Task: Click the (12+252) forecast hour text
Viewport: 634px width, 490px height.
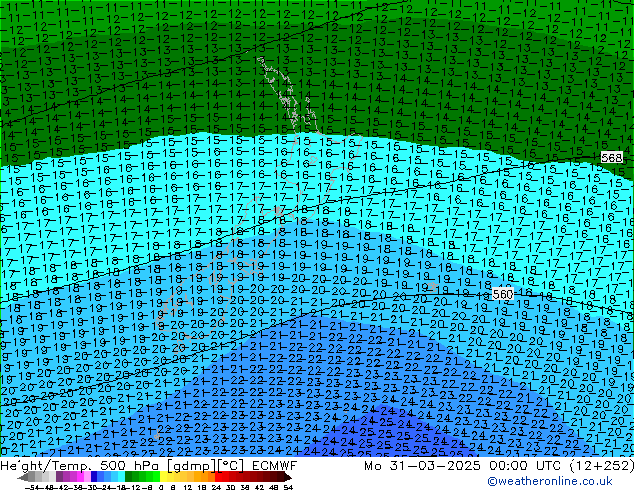Action: pos(602,466)
